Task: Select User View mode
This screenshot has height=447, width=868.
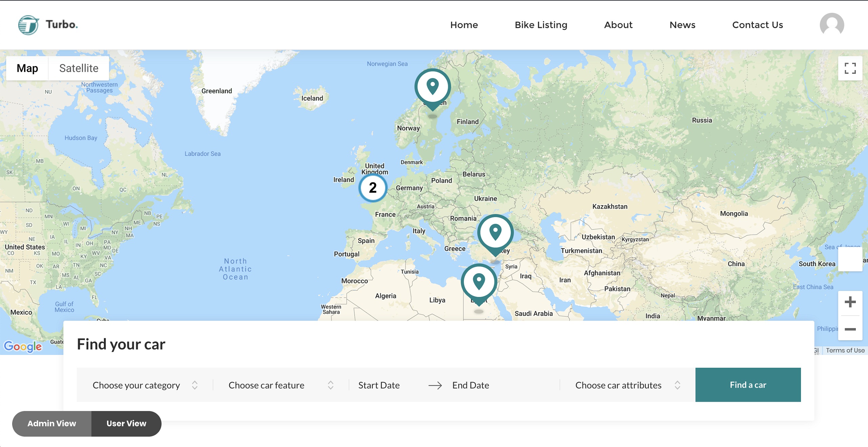Action: click(126, 423)
